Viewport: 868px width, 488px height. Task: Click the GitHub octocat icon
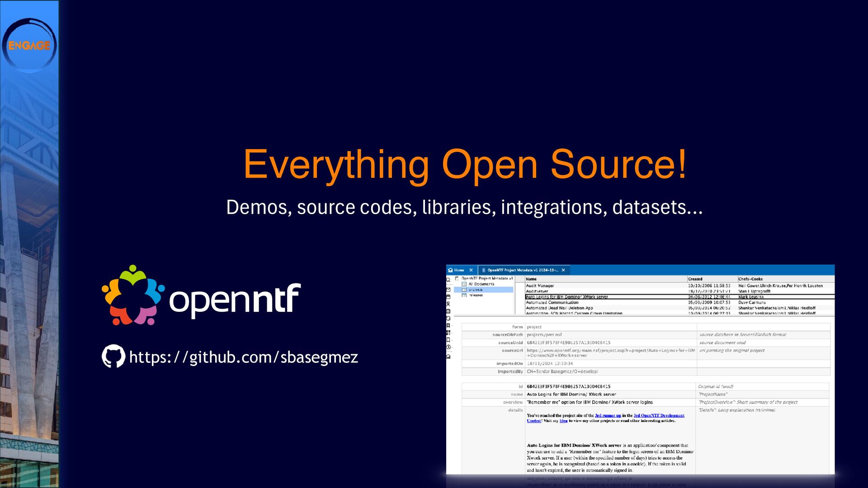point(113,356)
